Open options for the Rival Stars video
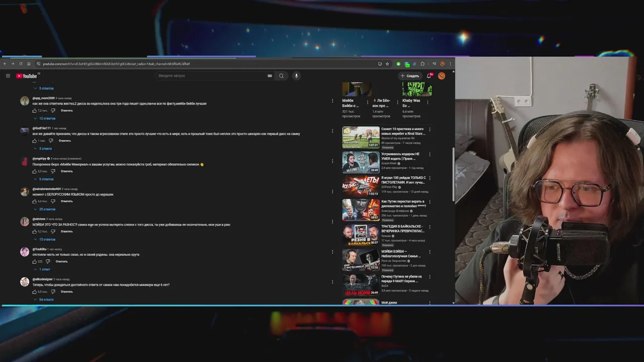 click(x=429, y=129)
